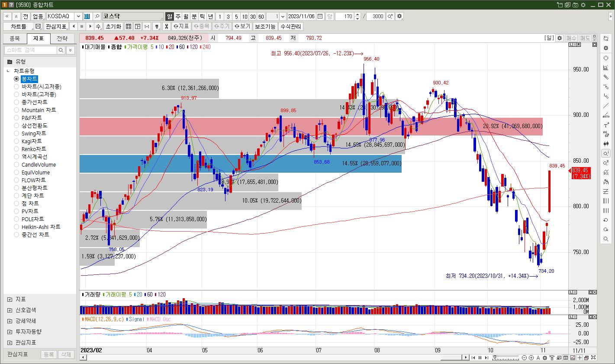The height and width of the screenshot is (364, 615).
Task: Switch to the 종목 tab
Action: click(x=15, y=39)
